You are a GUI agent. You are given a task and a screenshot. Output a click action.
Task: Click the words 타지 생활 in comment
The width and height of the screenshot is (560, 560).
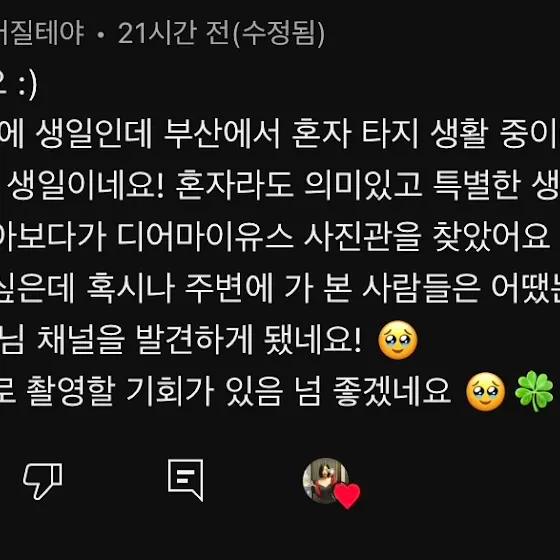(x=425, y=134)
